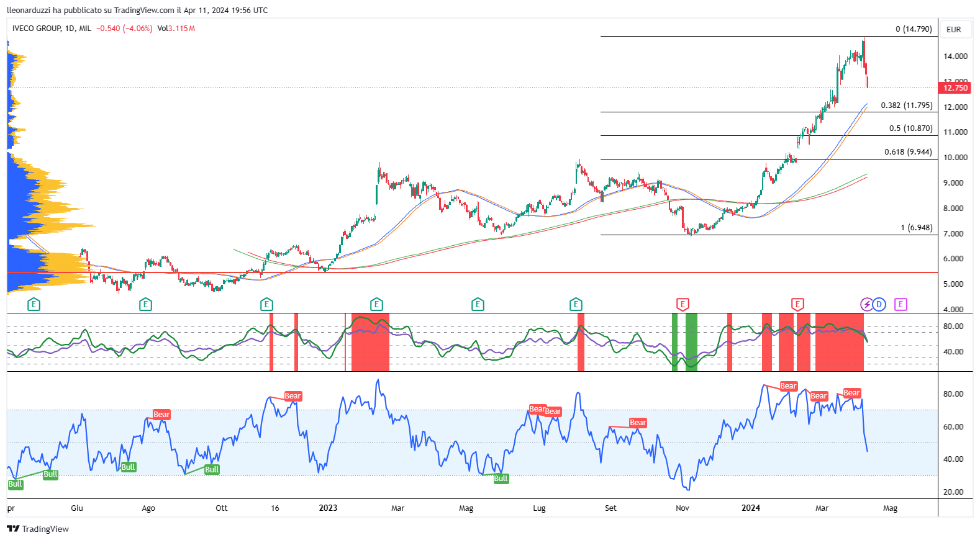Click the horizontal red support line across the chart
The height and width of the screenshot is (540, 980).
pyautogui.click(x=472, y=272)
